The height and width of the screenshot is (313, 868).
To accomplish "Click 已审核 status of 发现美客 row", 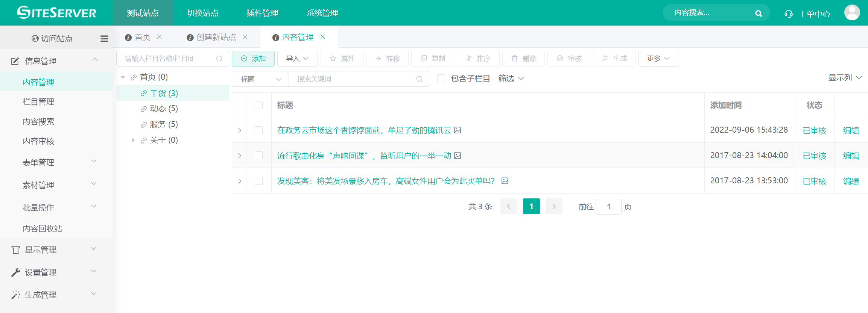I will click(815, 181).
